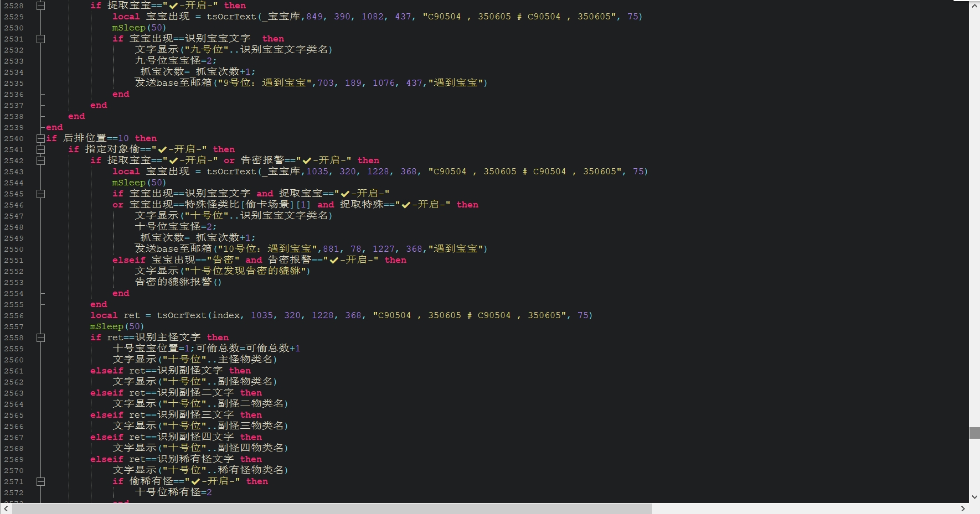This screenshot has width=980, height=514.
Task: Click 'end' keyword on line 2538
Action: 76,116
